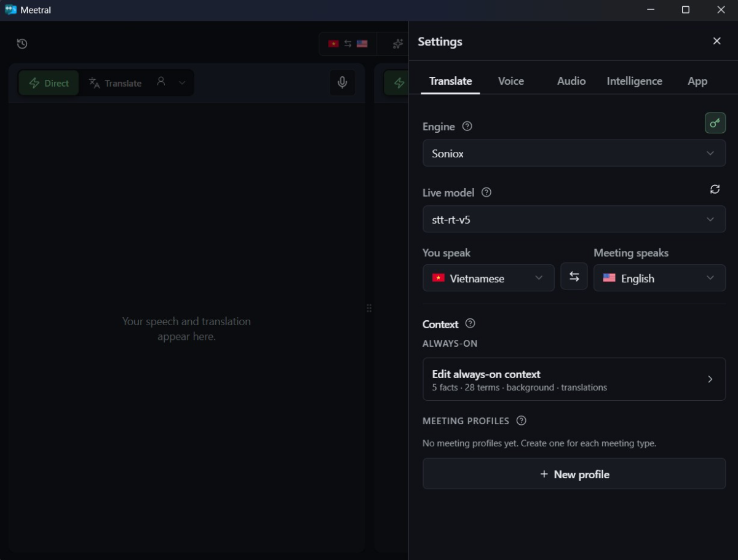This screenshot has width=738, height=560.
Task: Maximize the Meetral window
Action: click(x=685, y=10)
